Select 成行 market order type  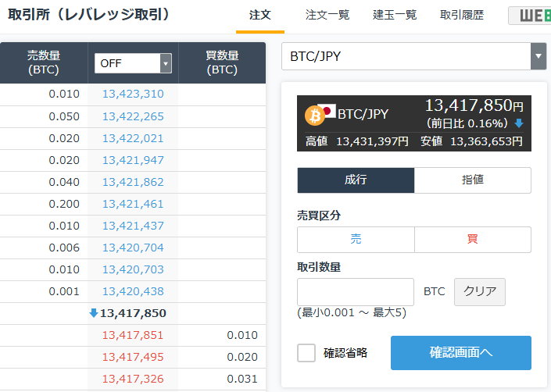coord(356,180)
